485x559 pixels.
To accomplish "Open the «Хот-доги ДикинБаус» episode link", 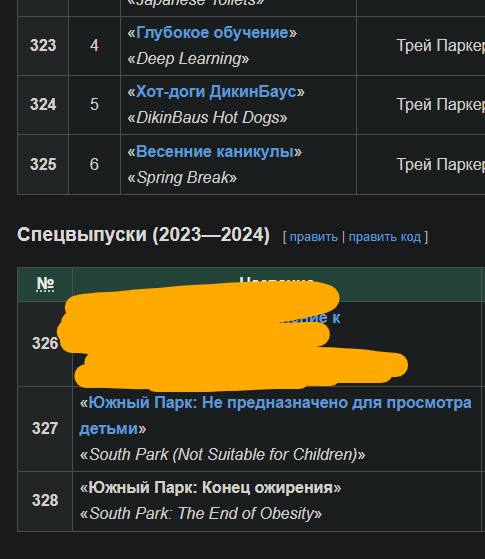I will 216,92.
